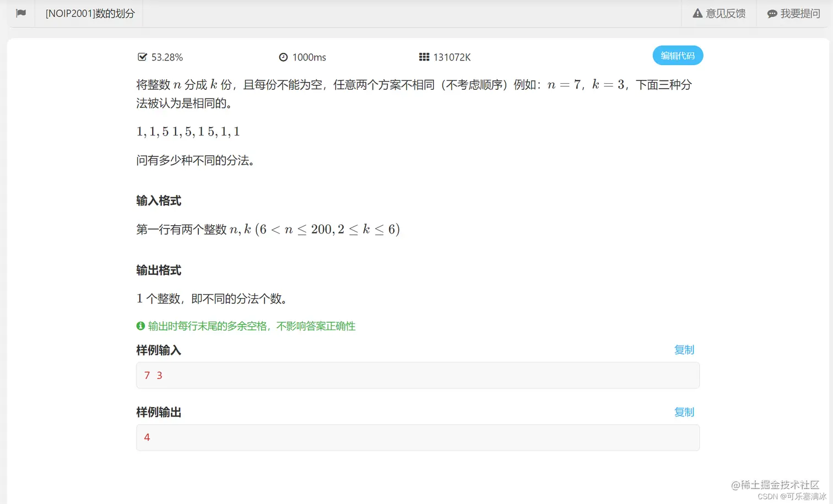The height and width of the screenshot is (504, 833).
Task: Copy the sample output using 复制
Action: [x=684, y=411]
